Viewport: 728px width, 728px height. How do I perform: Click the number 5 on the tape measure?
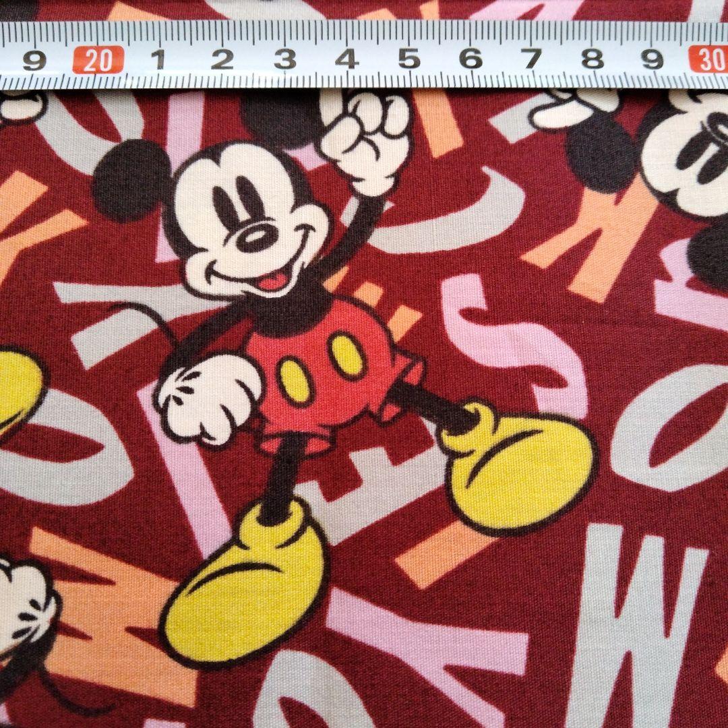pos(409,59)
